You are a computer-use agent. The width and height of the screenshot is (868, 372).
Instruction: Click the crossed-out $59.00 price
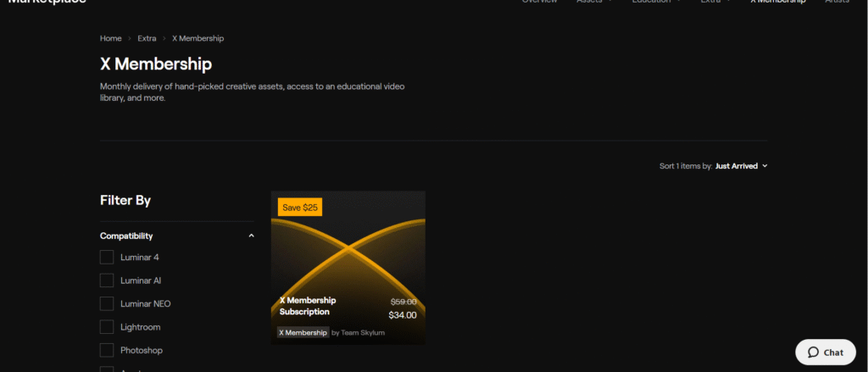[403, 302]
